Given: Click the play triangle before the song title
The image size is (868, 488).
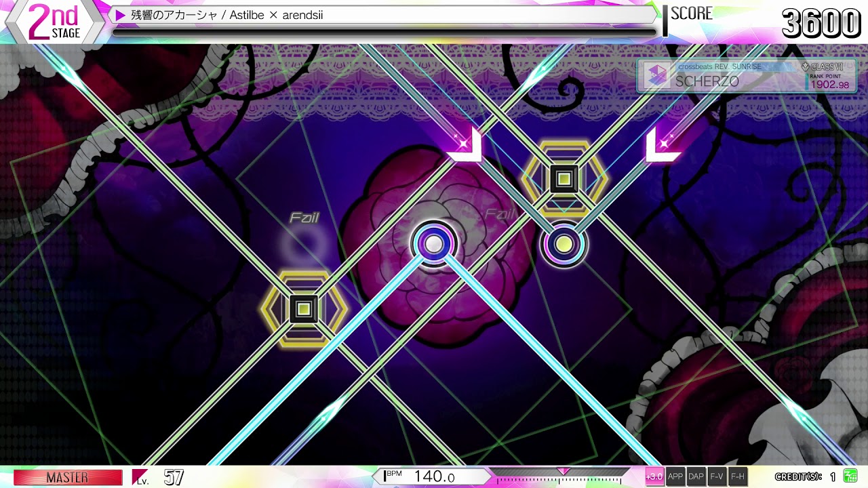Looking at the screenshot, I should pos(121,14).
